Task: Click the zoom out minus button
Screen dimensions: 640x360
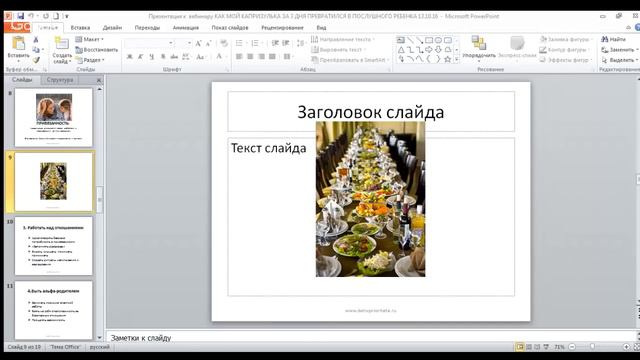Action: click(x=572, y=347)
